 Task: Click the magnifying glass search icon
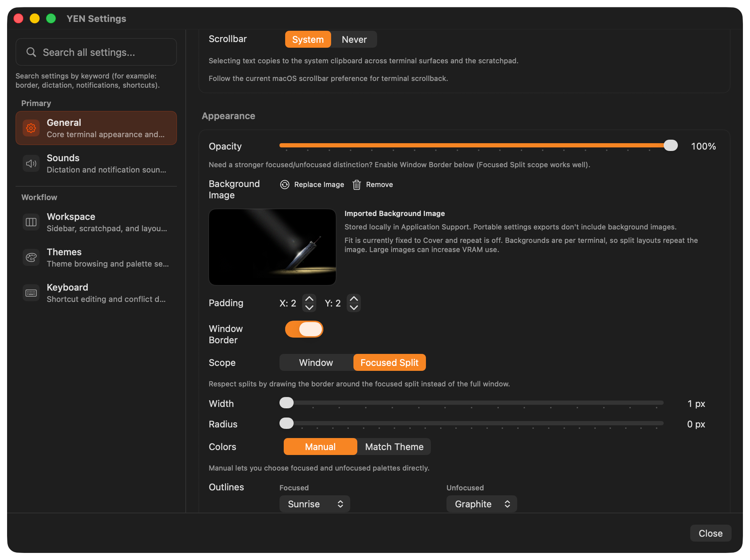31,52
